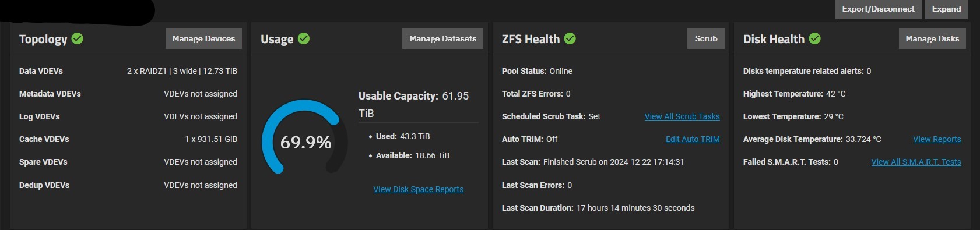The height and width of the screenshot is (230, 980).
Task: Open View Disk Space Reports link
Action: [x=419, y=189]
